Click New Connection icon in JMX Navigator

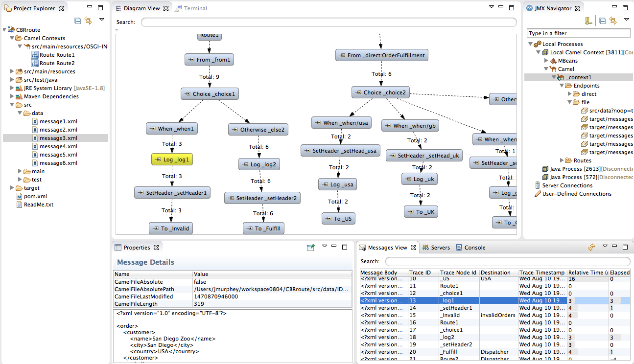tap(589, 21)
